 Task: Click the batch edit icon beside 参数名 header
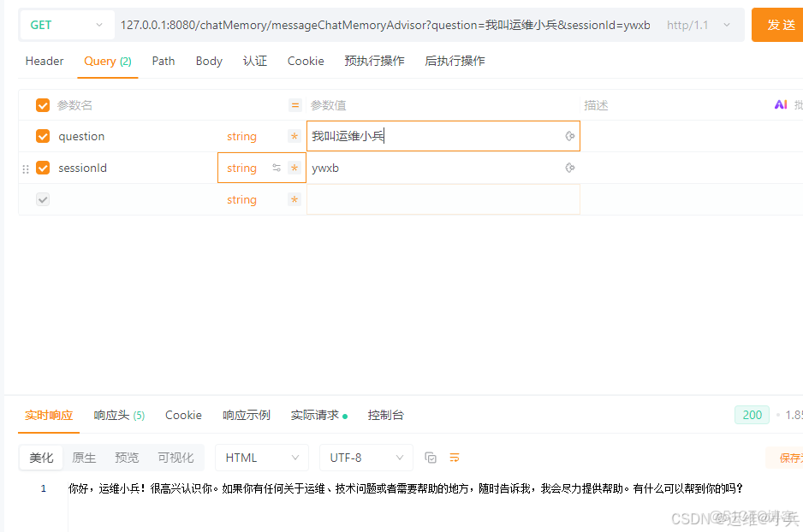(x=294, y=104)
